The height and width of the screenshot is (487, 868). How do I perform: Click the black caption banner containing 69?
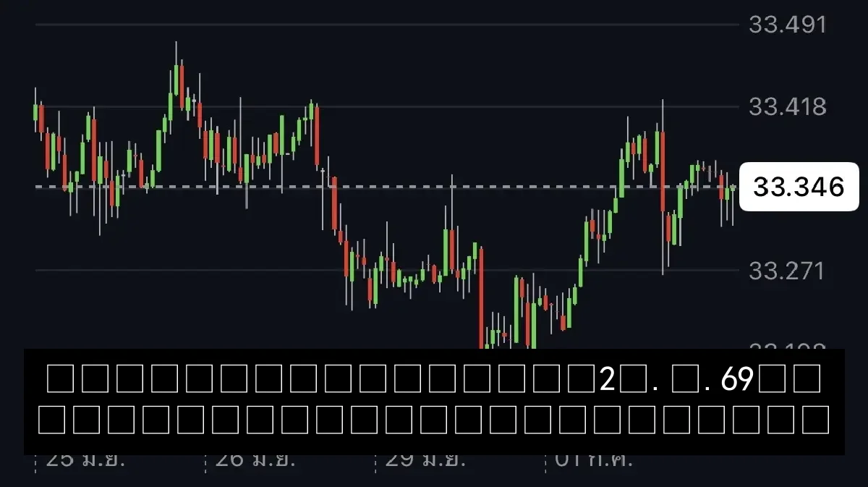point(434,402)
